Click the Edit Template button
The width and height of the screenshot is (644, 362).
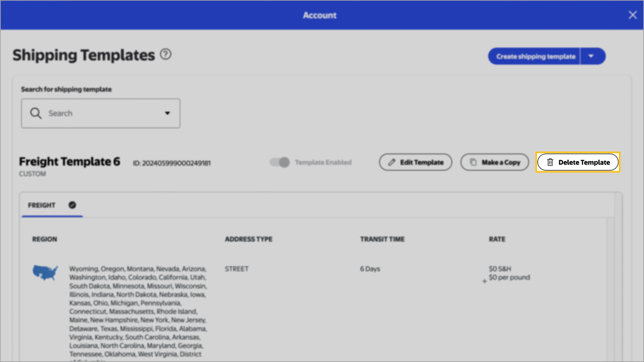415,162
